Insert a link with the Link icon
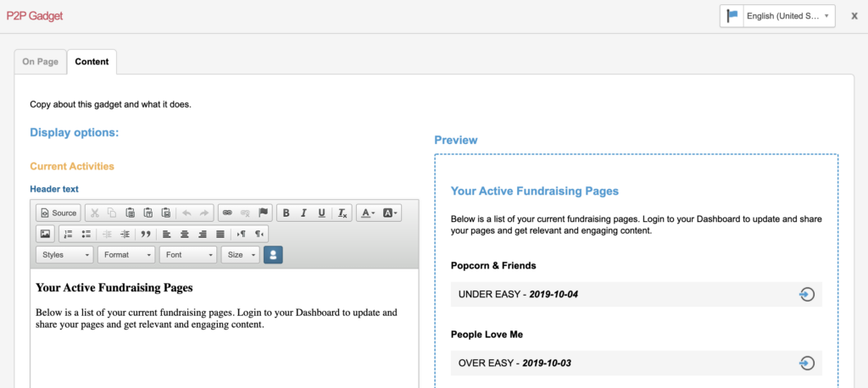Screen dimensions: 868x388 [x=227, y=213]
